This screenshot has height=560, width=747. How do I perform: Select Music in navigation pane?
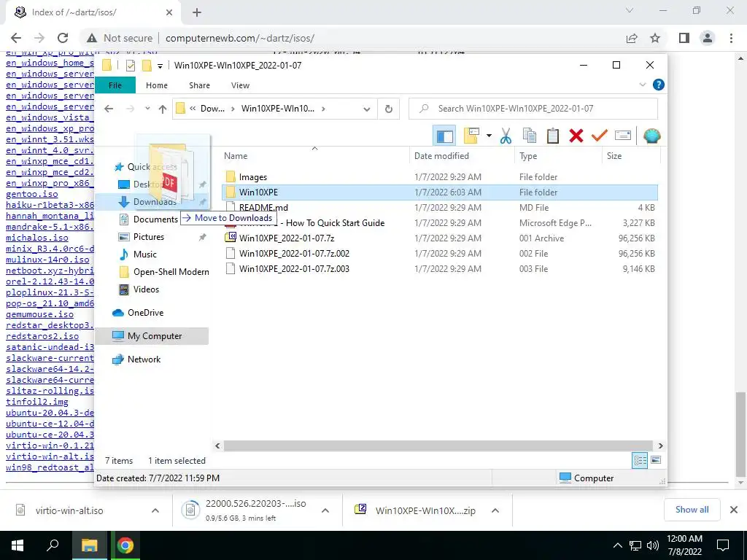pos(145,254)
